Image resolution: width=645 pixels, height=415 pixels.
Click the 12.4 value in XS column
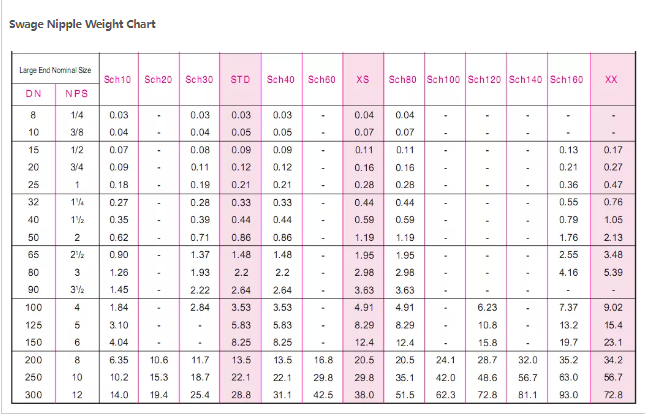point(364,342)
